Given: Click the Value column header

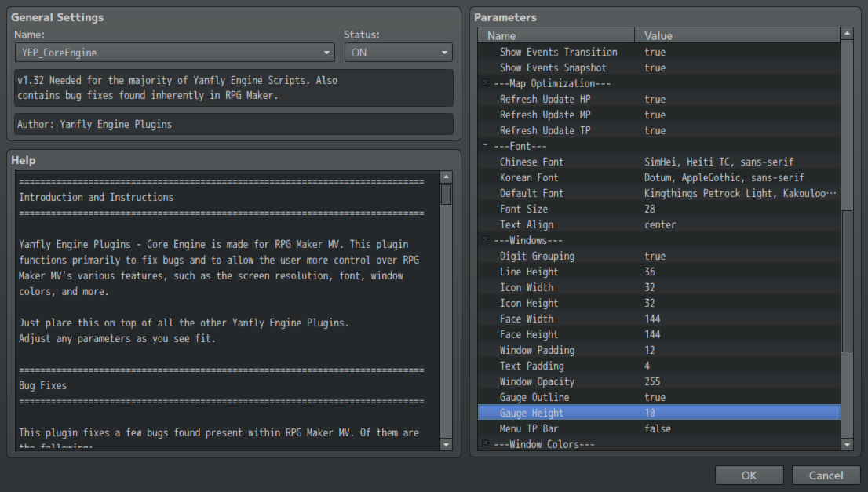Looking at the screenshot, I should coord(738,35).
